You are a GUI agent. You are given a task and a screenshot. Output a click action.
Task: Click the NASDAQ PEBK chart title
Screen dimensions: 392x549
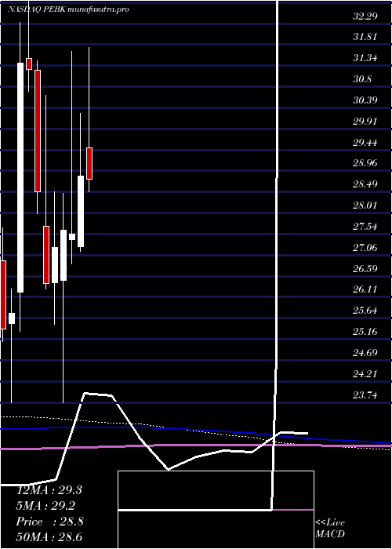68,9
